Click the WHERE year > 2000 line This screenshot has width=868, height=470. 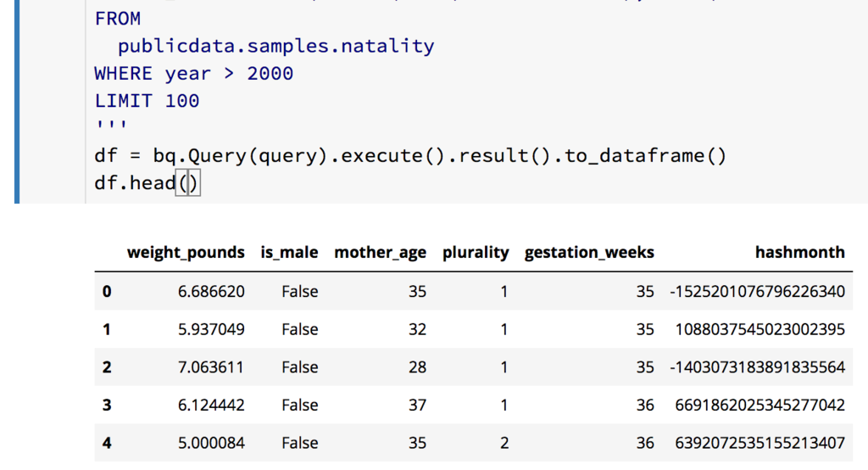(x=193, y=74)
